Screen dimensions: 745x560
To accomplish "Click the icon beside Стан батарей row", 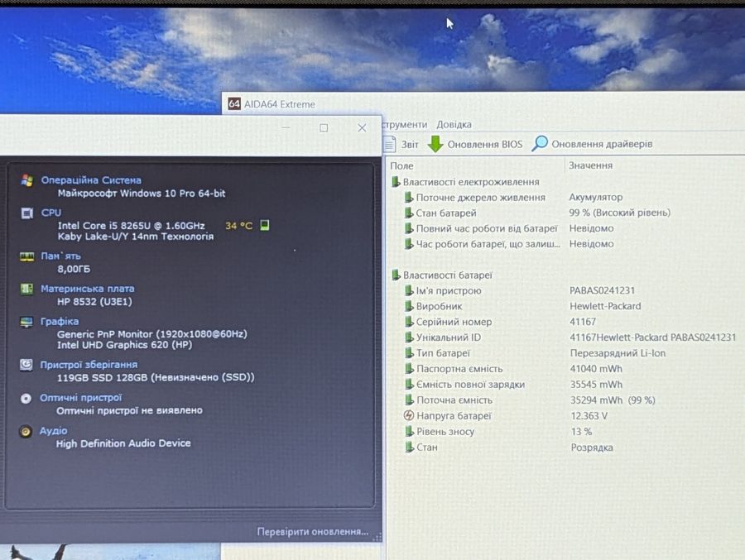I will (x=409, y=213).
